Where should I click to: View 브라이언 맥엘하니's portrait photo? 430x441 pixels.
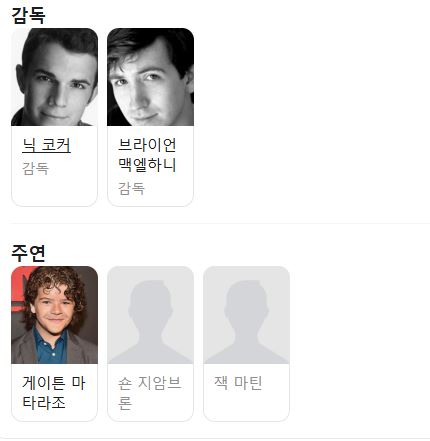tap(150, 77)
